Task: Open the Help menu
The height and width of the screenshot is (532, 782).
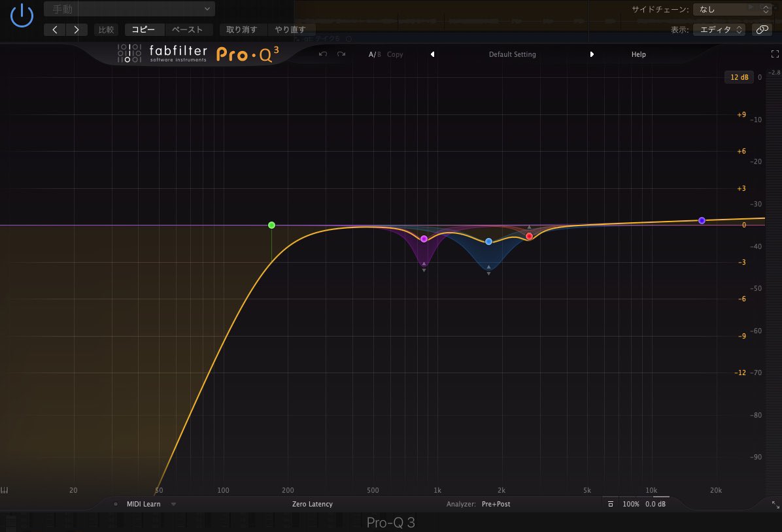Action: [x=638, y=54]
